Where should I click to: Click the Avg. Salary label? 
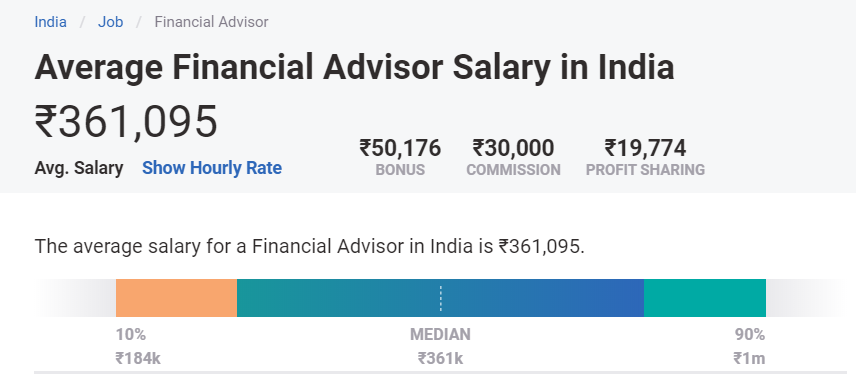[x=79, y=168]
